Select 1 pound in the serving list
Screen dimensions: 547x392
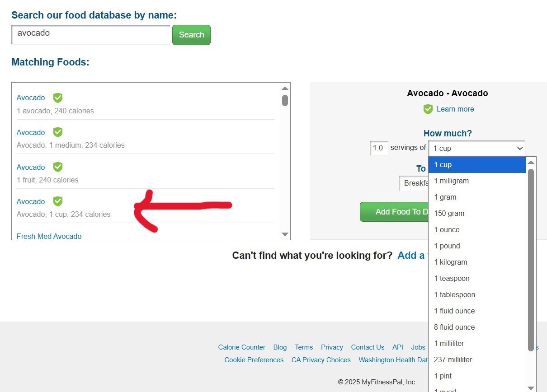point(477,246)
